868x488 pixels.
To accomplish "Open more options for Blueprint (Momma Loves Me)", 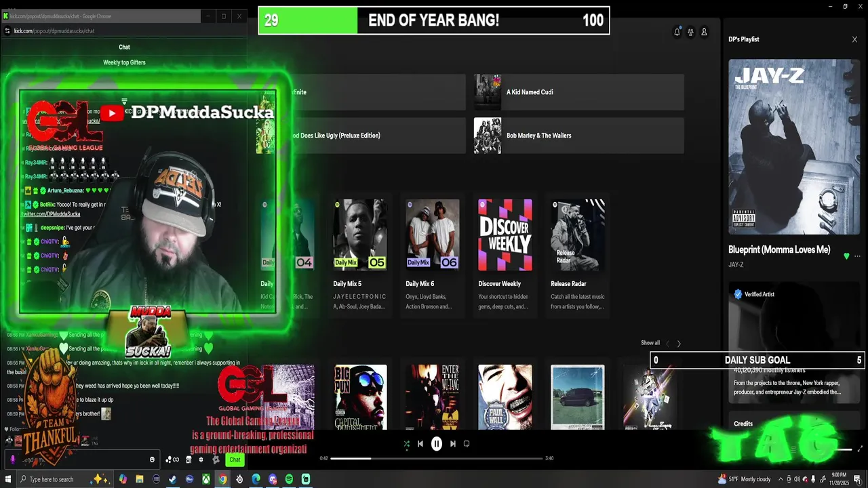I will coord(857,256).
